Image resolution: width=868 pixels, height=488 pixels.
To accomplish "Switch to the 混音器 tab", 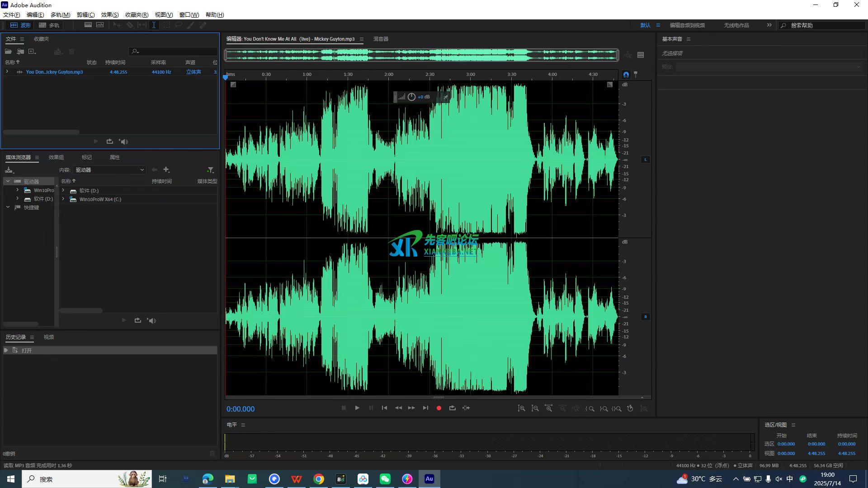I will point(381,39).
